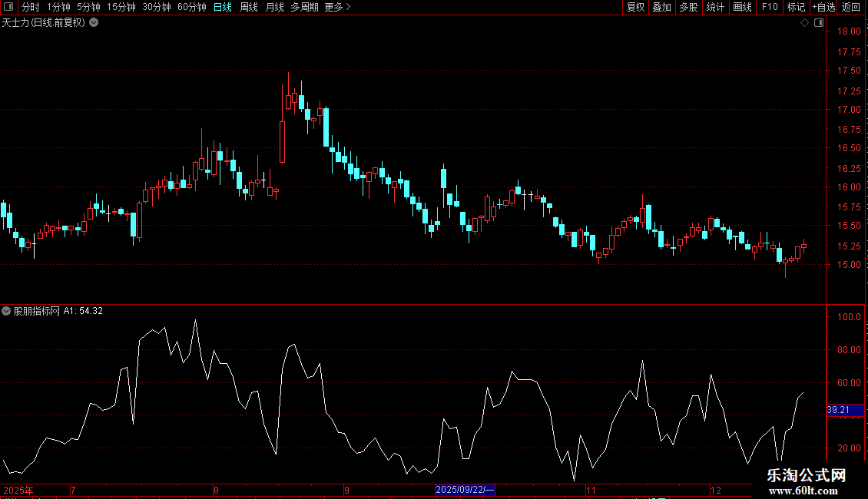Click the 标记 mark button
The image size is (868, 499).
coord(796,7)
